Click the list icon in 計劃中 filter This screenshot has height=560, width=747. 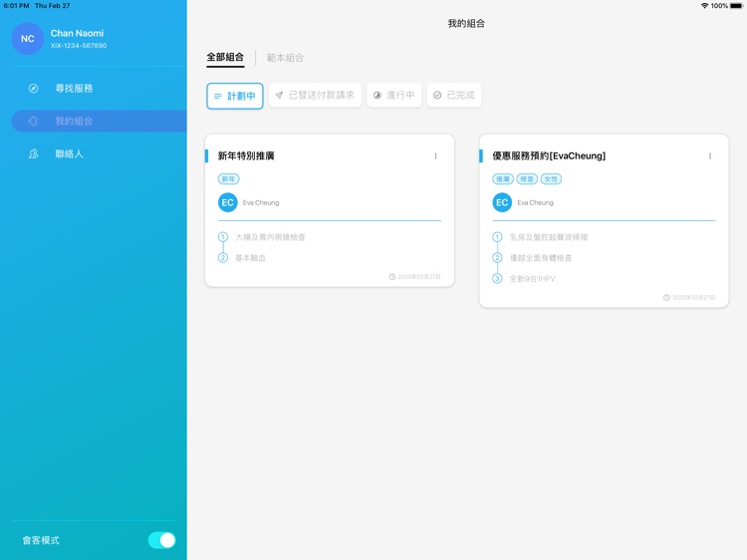click(x=218, y=97)
